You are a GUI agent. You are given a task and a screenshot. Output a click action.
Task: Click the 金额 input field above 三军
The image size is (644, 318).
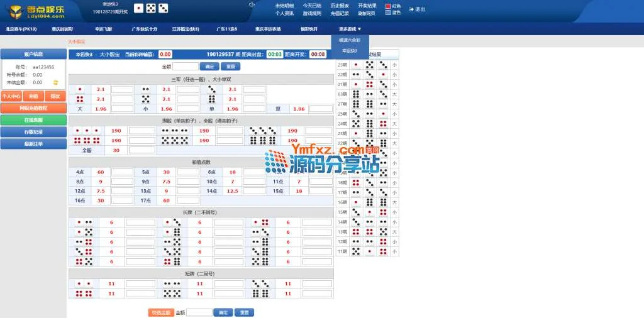click(186, 66)
